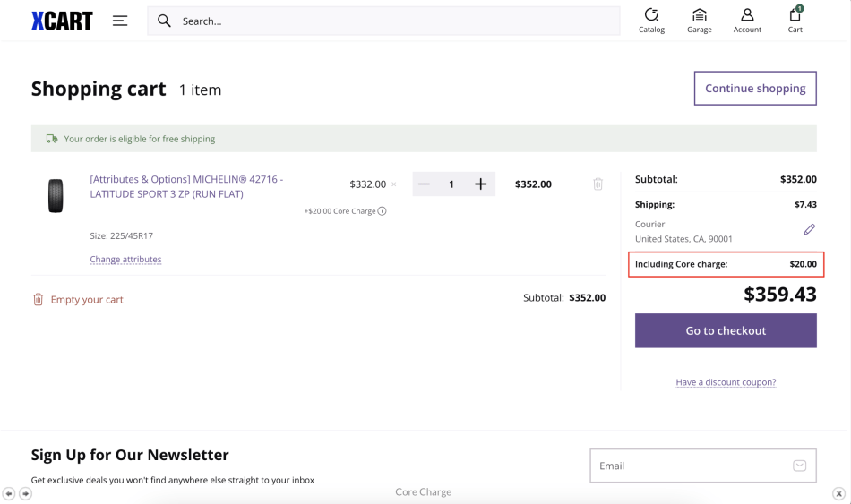Open the Have a discount coupon link

(726, 382)
